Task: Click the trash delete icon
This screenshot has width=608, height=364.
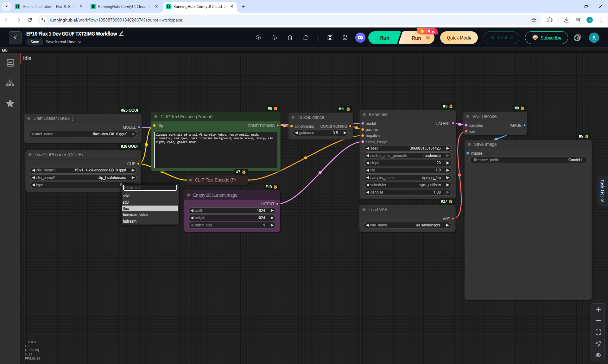Action: tap(290, 38)
